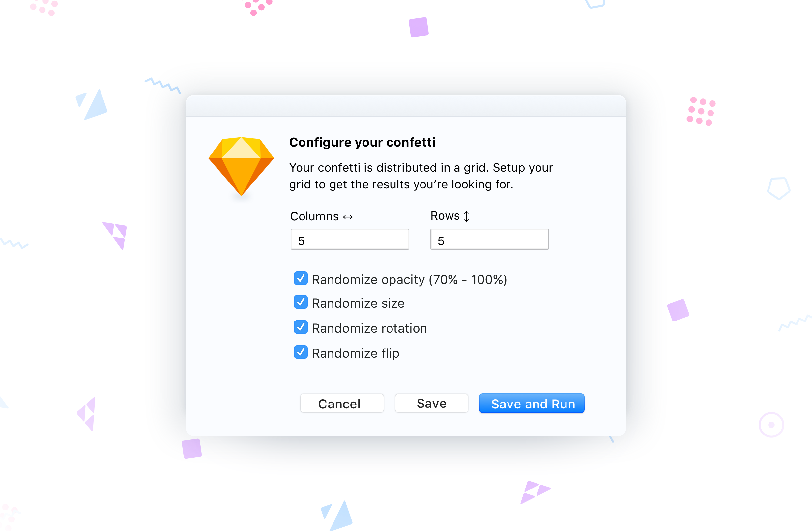This screenshot has height=531, width=812.
Task: Click the Save button
Action: [430, 403]
